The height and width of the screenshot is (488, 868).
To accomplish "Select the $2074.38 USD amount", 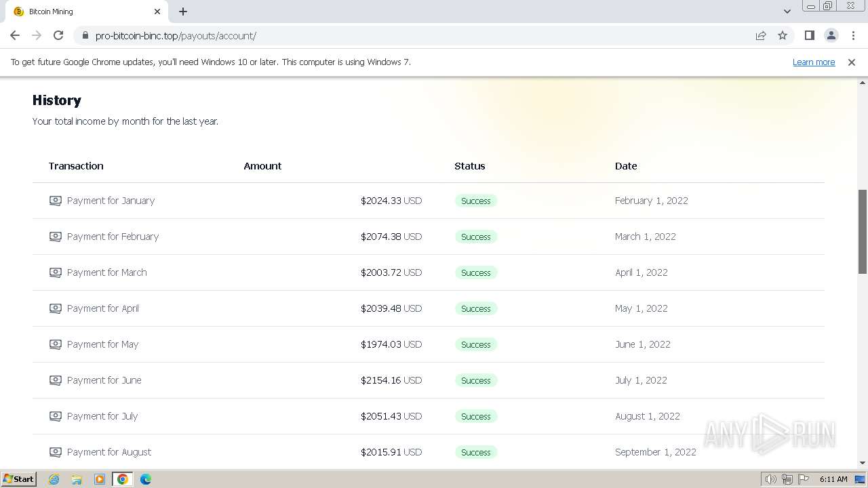I will (x=391, y=237).
